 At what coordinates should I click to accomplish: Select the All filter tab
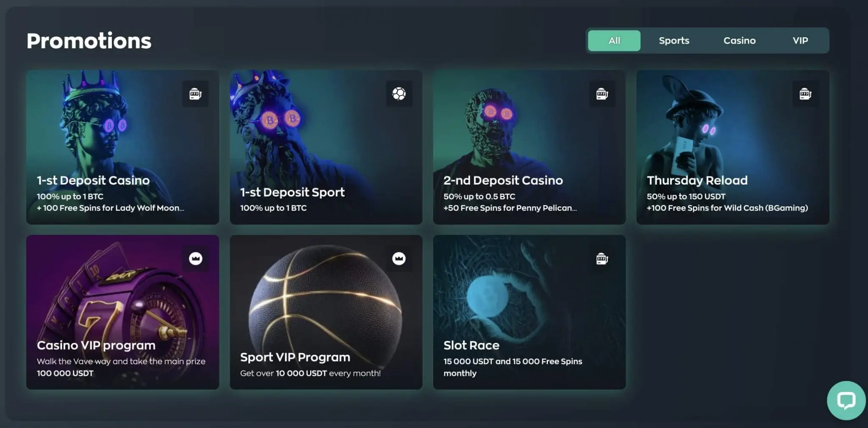tap(614, 41)
